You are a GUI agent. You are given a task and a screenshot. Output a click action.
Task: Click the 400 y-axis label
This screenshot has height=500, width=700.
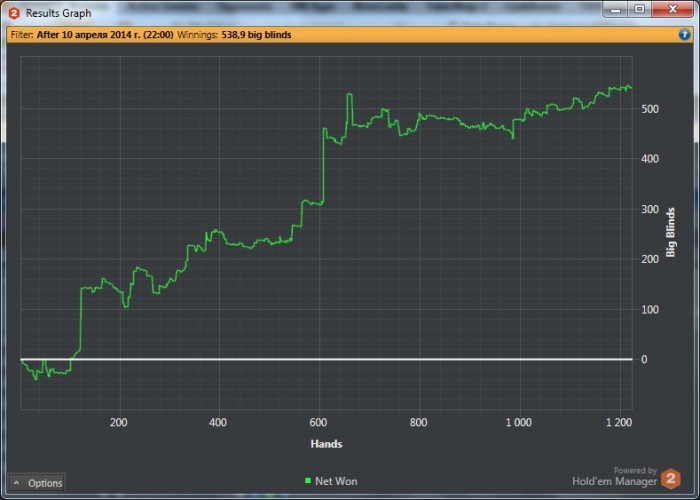650,158
